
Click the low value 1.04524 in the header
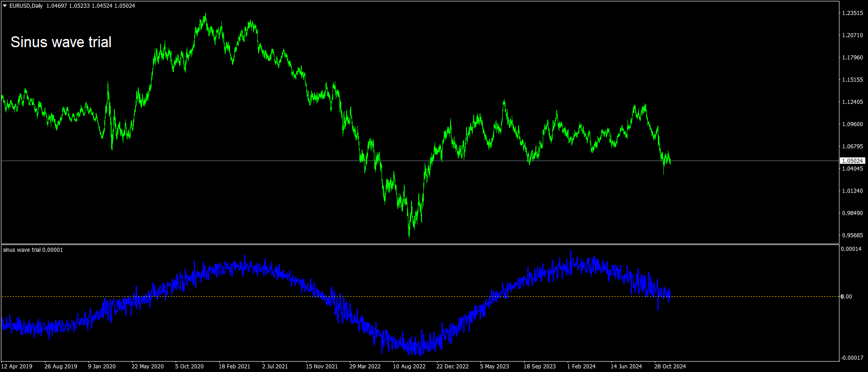coord(102,6)
